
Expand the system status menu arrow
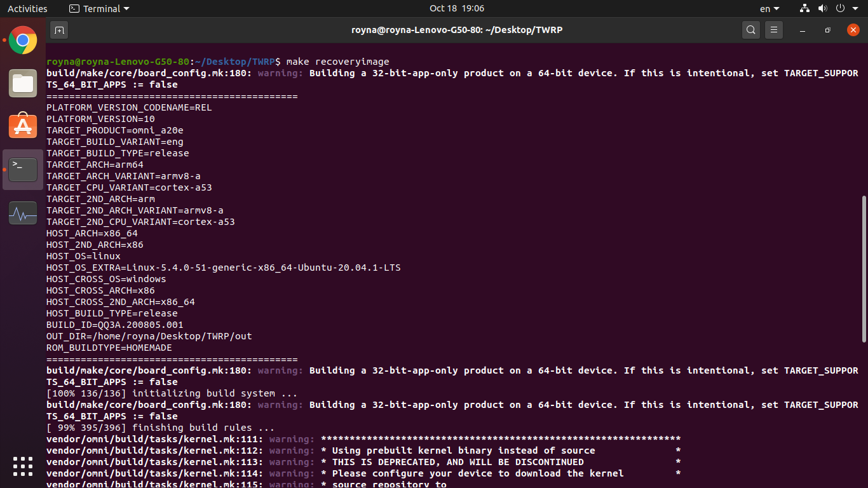(854, 8)
